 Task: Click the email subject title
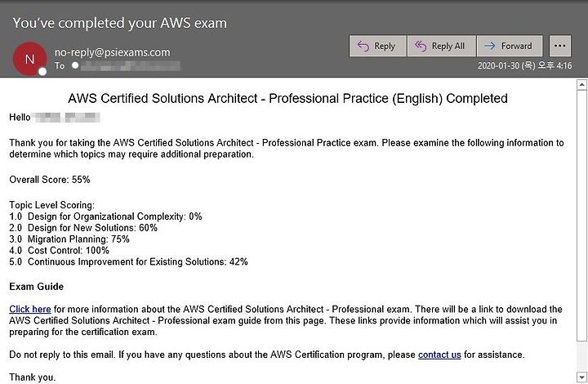119,23
